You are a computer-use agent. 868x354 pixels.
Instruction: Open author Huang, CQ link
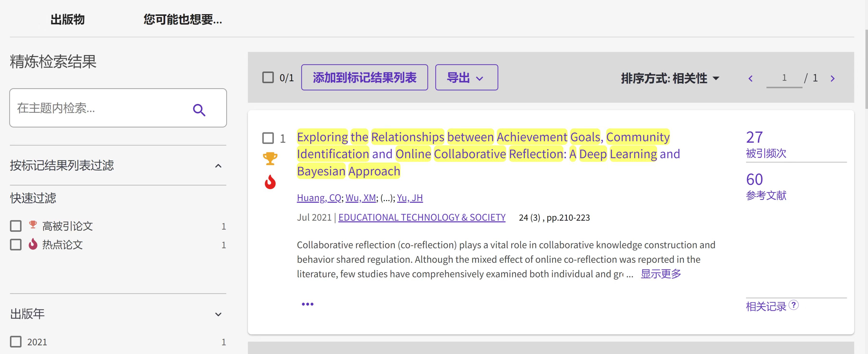tap(319, 198)
